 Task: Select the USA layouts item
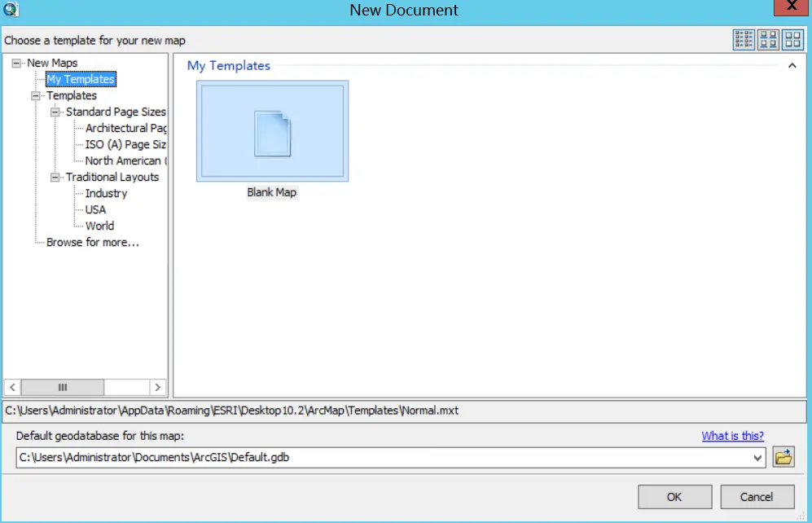coord(95,209)
